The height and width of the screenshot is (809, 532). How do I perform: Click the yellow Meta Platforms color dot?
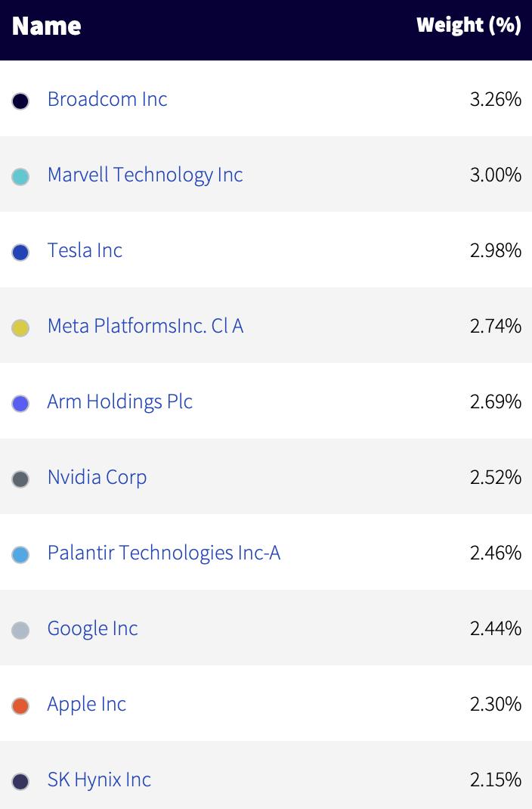(x=20, y=327)
